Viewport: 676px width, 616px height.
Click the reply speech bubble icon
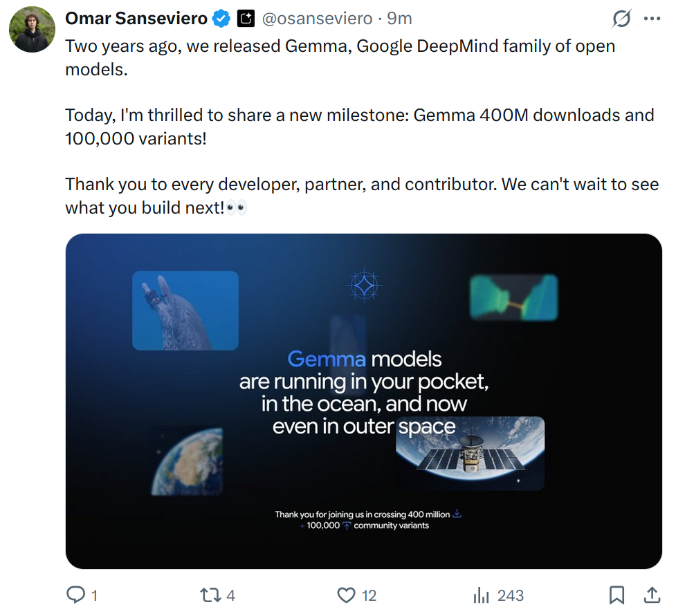76,595
